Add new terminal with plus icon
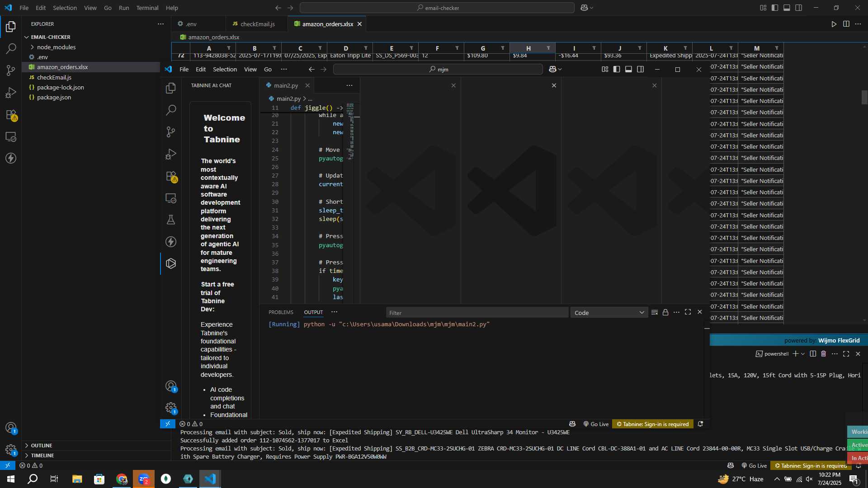The width and height of the screenshot is (868, 488). (x=796, y=354)
